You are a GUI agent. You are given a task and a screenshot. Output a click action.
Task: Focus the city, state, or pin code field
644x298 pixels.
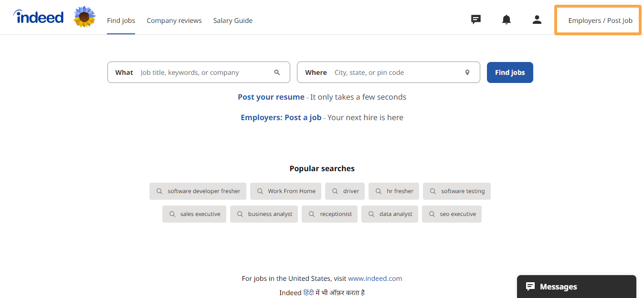[396, 72]
